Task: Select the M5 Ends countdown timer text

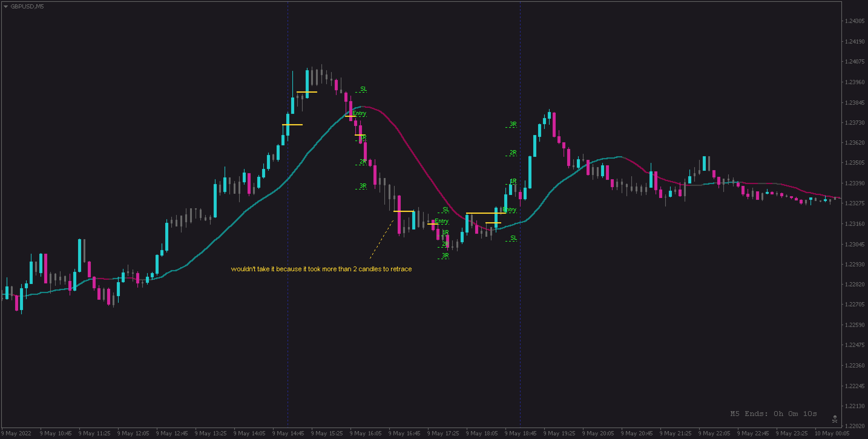Action: click(773, 413)
